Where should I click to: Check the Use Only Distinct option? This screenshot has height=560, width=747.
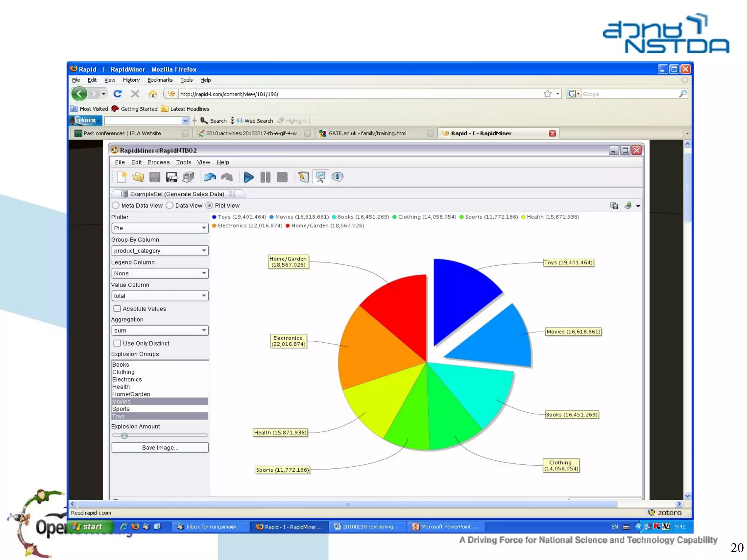pyautogui.click(x=117, y=343)
